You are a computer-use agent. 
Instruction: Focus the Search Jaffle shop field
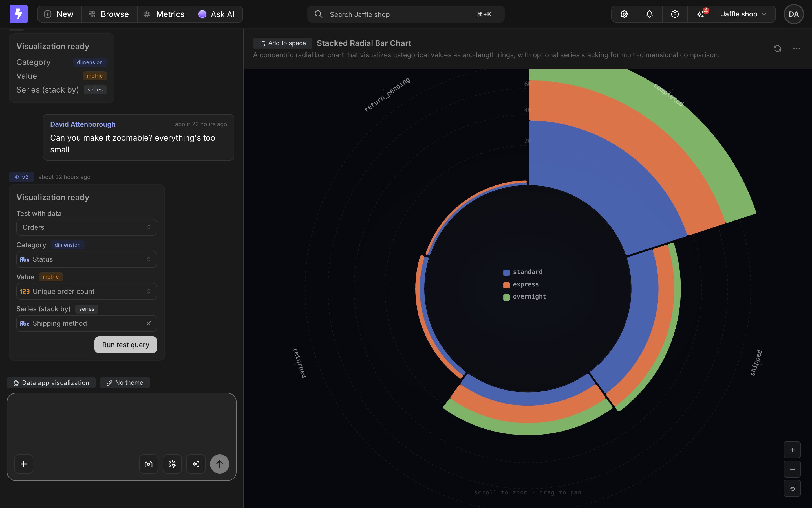(406, 14)
